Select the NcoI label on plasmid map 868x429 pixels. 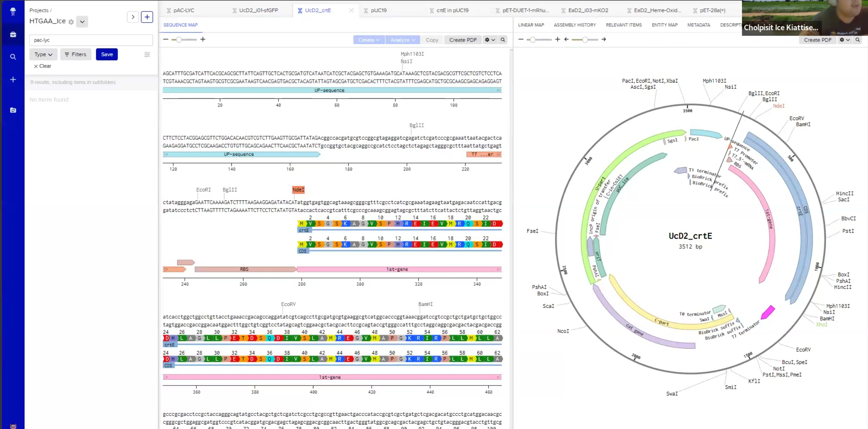coord(563,331)
